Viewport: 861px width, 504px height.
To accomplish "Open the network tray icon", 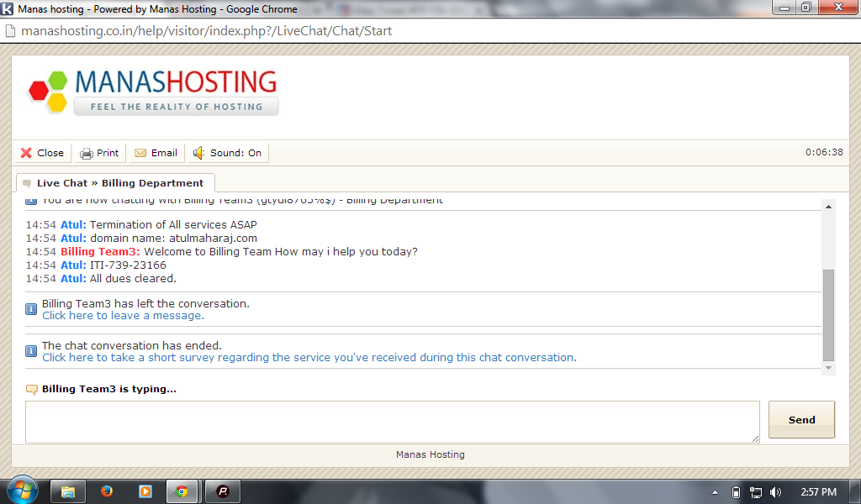I will 756,492.
